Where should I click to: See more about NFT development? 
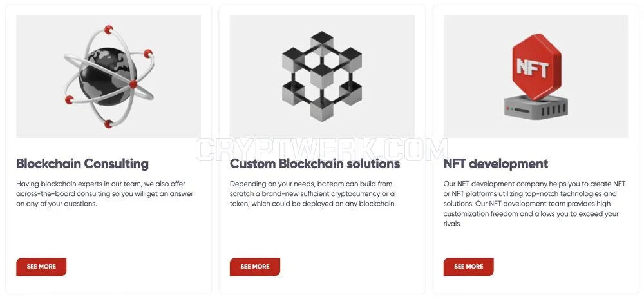(469, 267)
